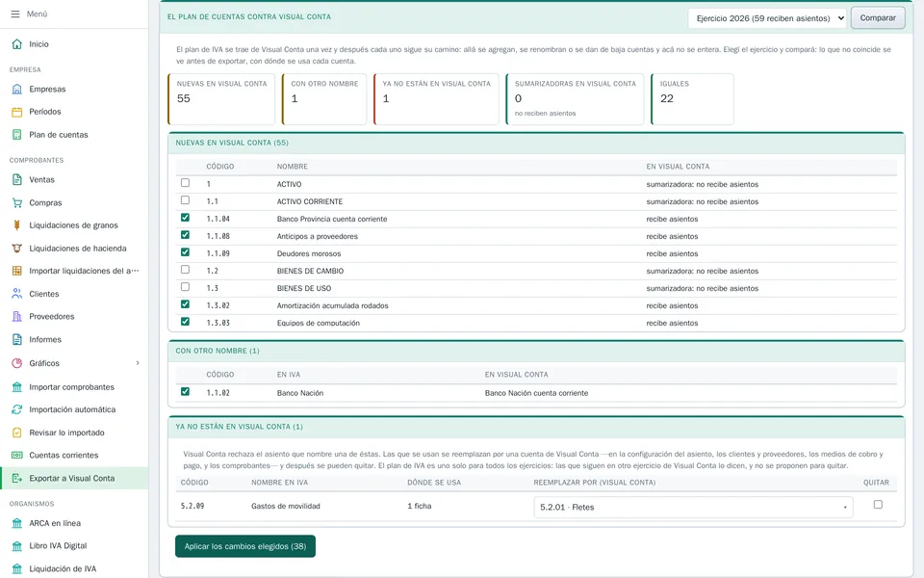
Task: Click the Empresas building icon
Action: coord(17,89)
